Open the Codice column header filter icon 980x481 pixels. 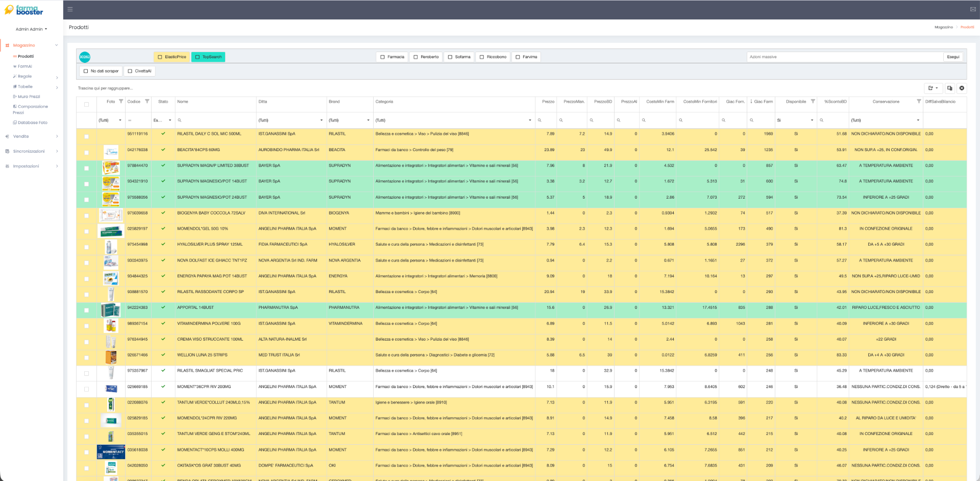click(x=147, y=102)
